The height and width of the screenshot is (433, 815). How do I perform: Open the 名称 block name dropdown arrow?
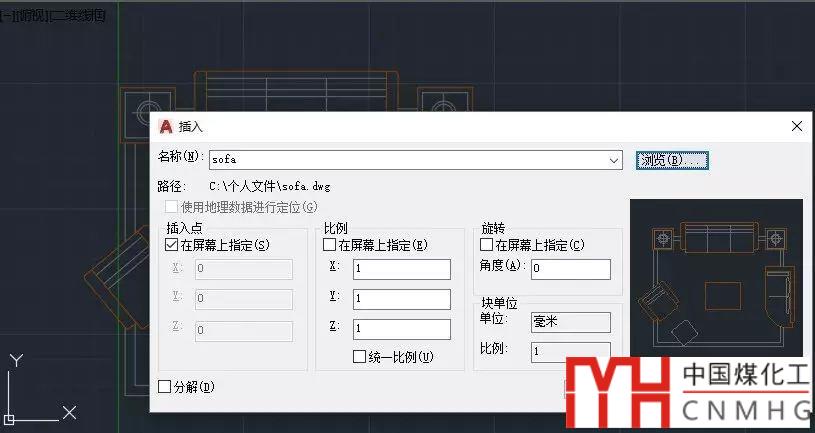[614, 161]
